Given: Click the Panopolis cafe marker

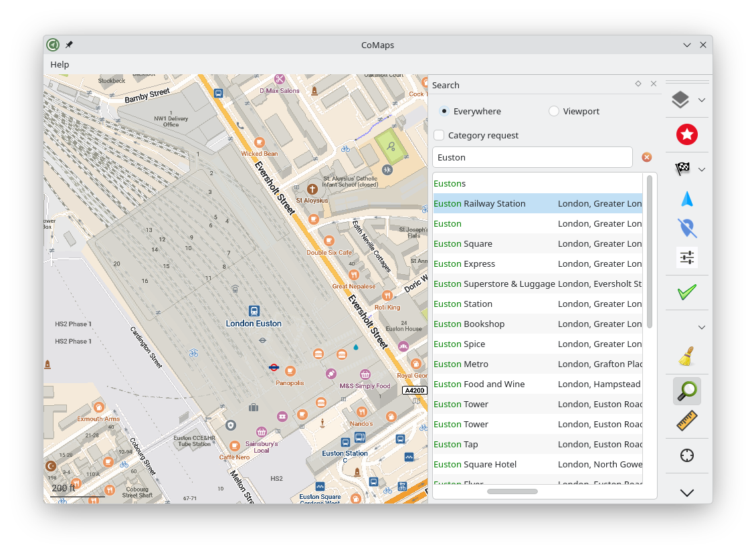Looking at the screenshot, I should pyautogui.click(x=290, y=371).
